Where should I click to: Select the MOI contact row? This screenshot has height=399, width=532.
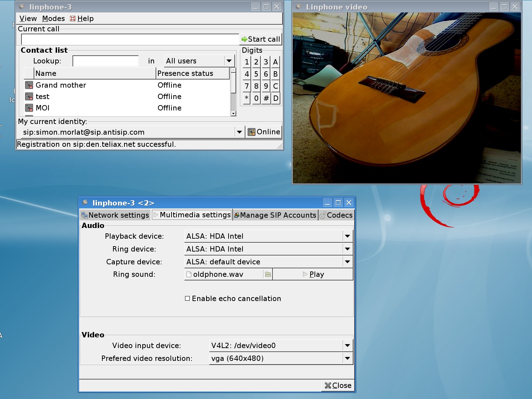127,108
